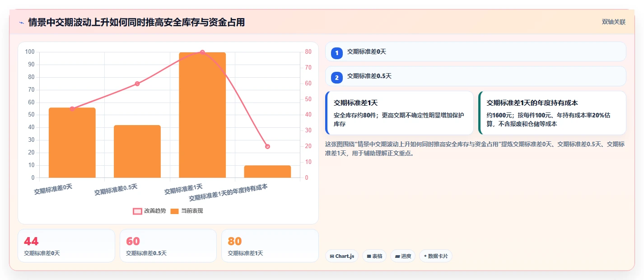
Task: Open the 交期标准差1天的年度持有成本 card
Action: click(552, 113)
